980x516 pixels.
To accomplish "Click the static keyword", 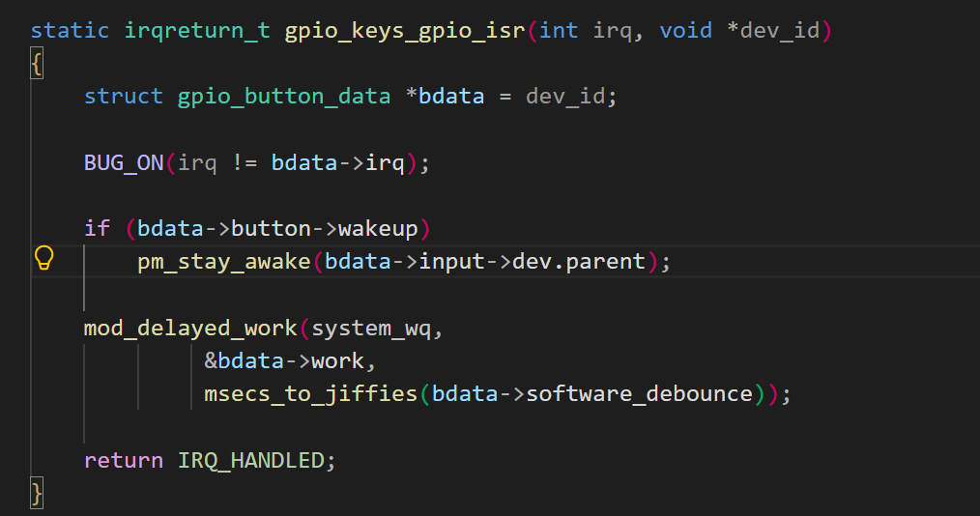I will coord(70,30).
